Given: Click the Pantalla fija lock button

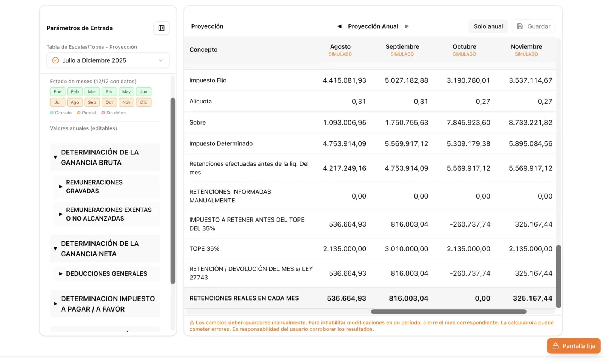Looking at the screenshot, I should pyautogui.click(x=573, y=346).
